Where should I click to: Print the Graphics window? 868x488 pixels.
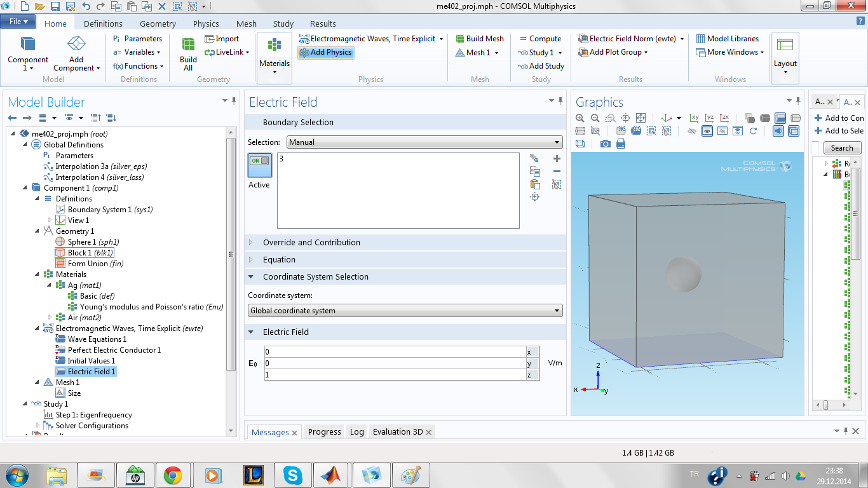pos(620,144)
